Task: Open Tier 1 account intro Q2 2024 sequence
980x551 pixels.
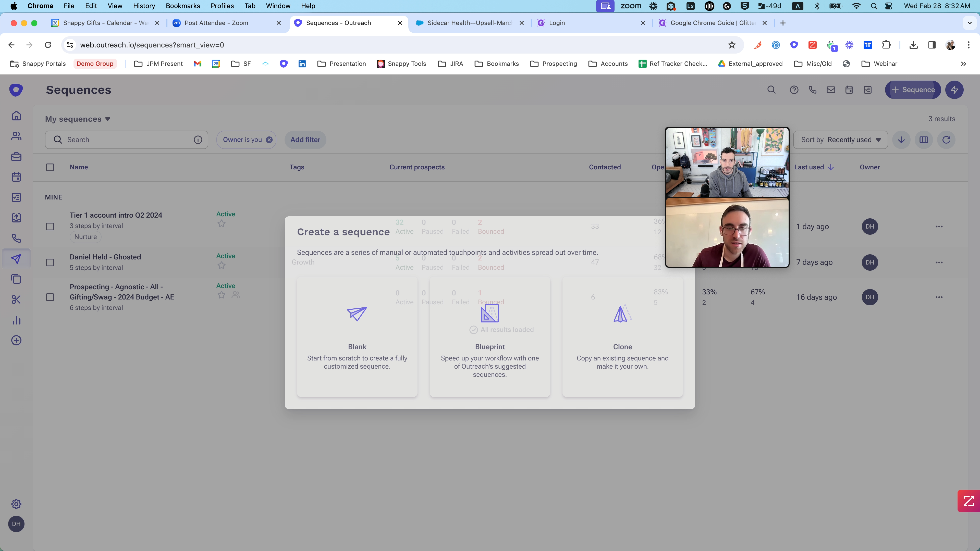Action: coord(116,215)
